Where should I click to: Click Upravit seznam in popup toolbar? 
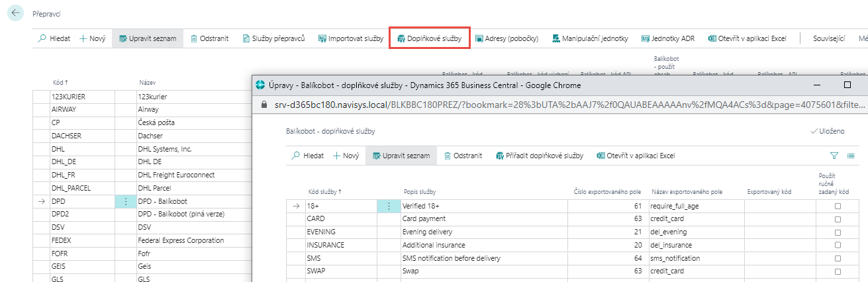click(x=401, y=156)
